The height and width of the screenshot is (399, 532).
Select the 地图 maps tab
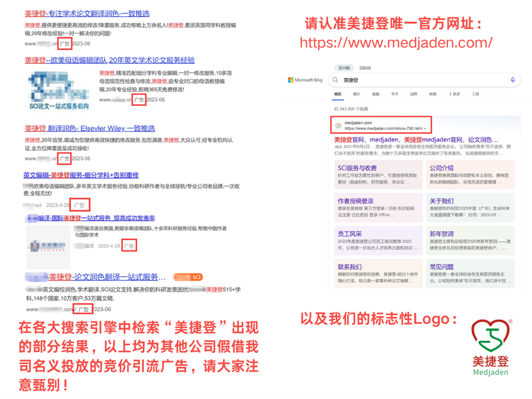coord(433,94)
